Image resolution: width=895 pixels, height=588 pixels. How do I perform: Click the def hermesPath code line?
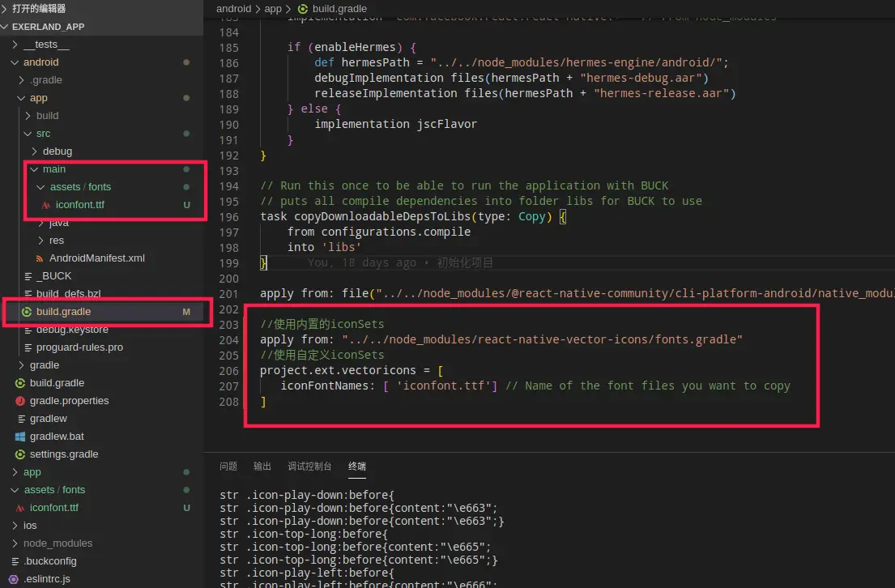[521, 63]
